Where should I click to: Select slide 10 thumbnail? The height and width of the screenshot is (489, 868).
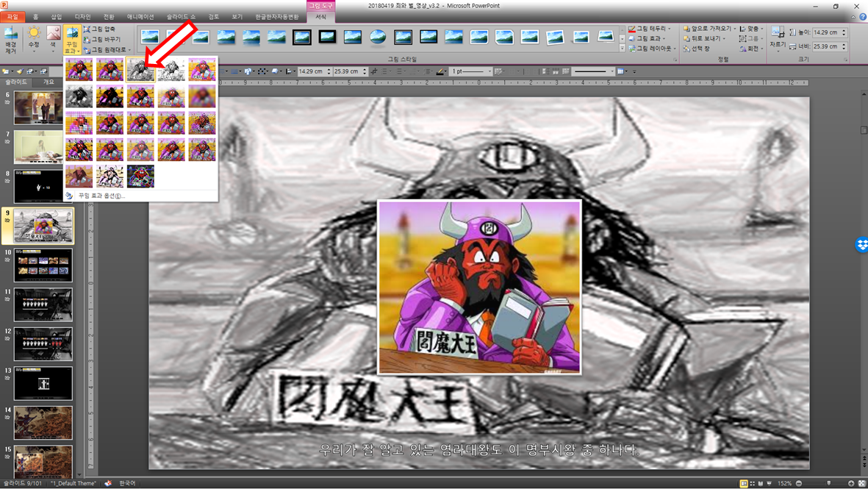43,265
